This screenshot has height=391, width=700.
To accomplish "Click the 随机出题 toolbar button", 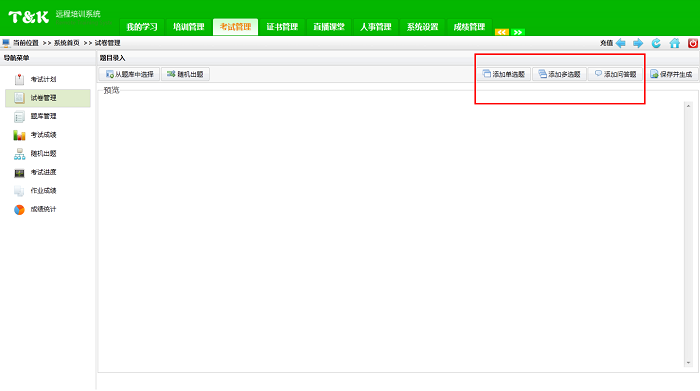I will (x=185, y=74).
